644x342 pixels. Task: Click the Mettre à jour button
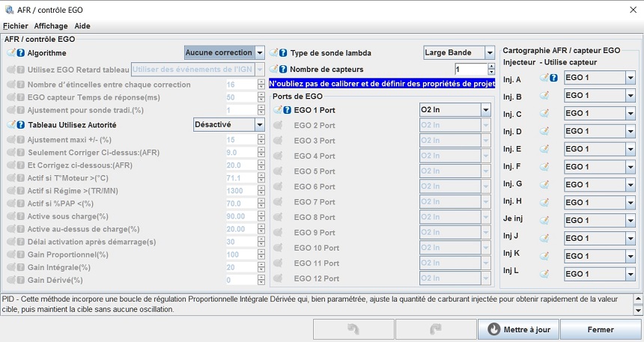click(517, 329)
